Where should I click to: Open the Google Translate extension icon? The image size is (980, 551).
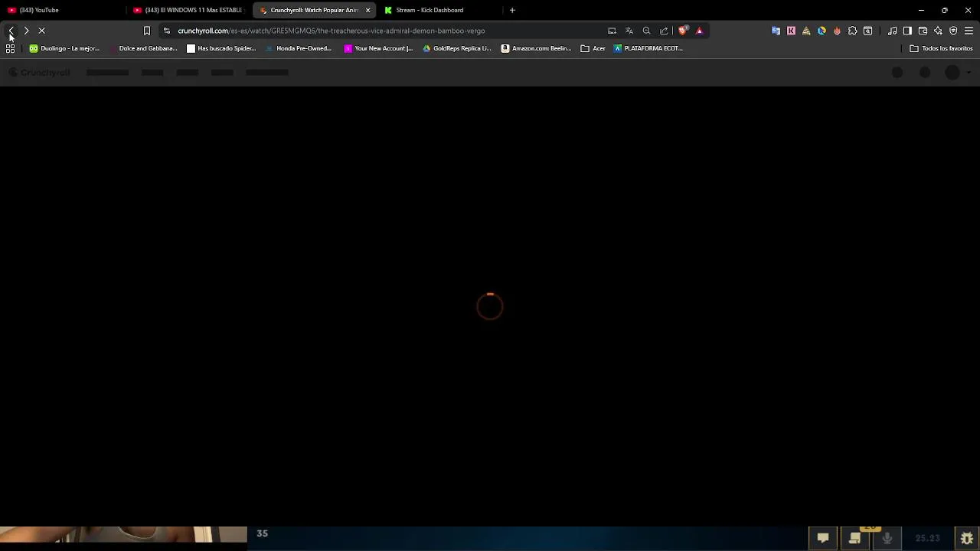[776, 31]
